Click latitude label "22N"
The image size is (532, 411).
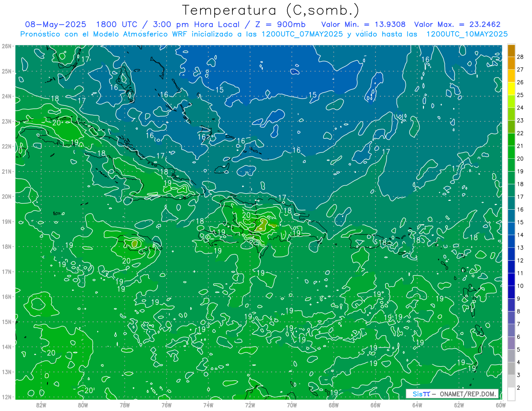[x=7, y=146]
